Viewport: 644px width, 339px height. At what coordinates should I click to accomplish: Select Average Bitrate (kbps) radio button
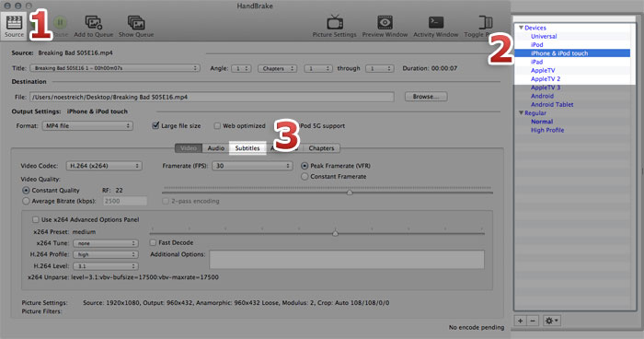point(26,201)
